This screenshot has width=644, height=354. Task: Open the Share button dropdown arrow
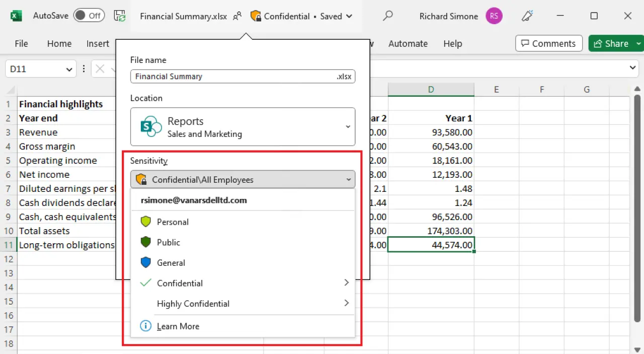(639, 44)
